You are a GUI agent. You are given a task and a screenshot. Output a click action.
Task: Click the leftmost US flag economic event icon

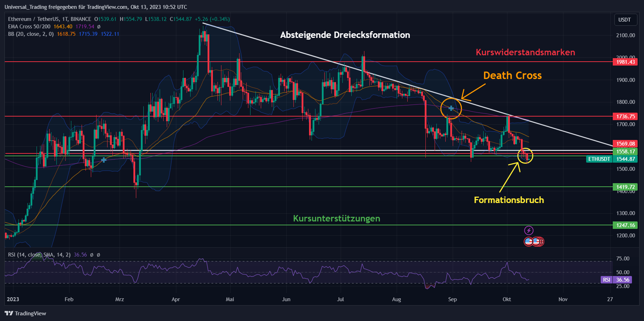coord(528,242)
